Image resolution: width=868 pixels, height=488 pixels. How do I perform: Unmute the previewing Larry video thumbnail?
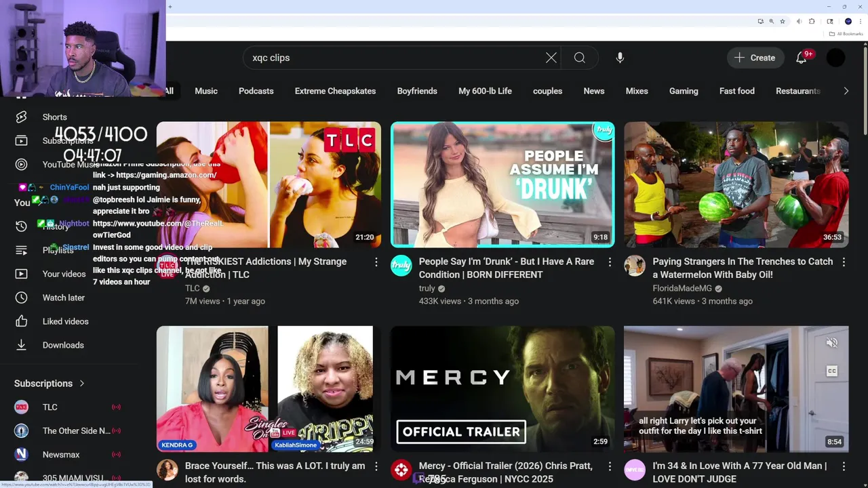(x=832, y=343)
